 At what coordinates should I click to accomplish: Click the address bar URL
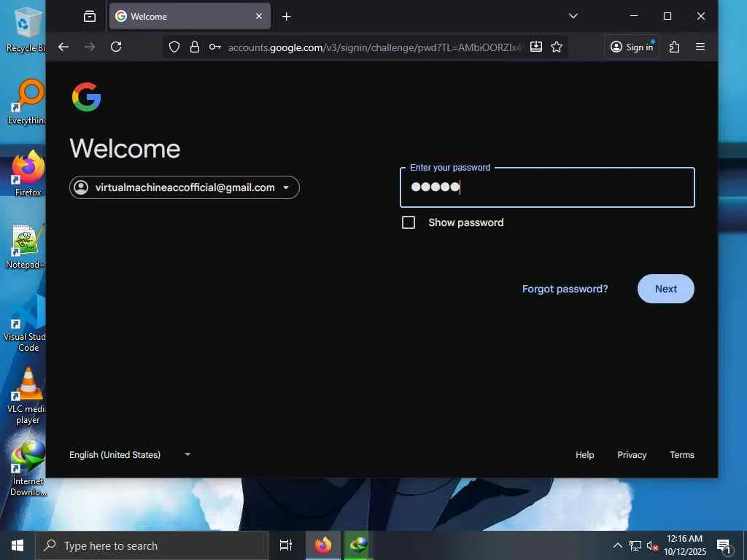coord(374,47)
